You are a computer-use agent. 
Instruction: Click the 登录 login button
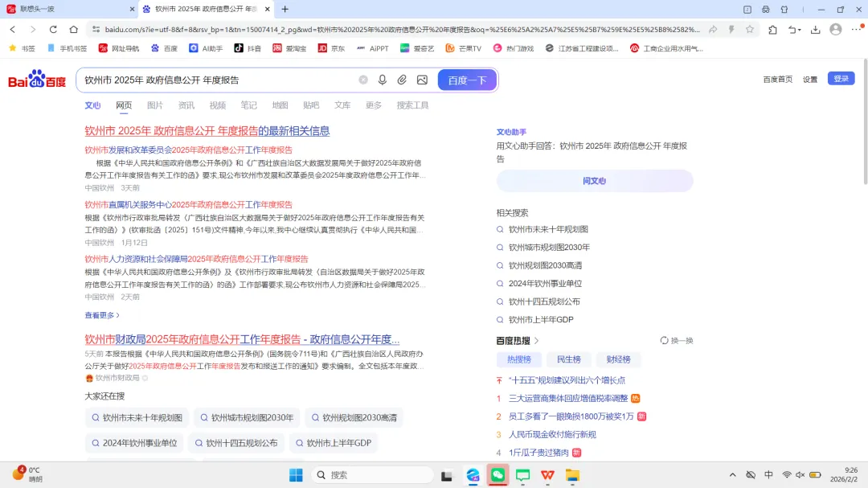pos(841,79)
